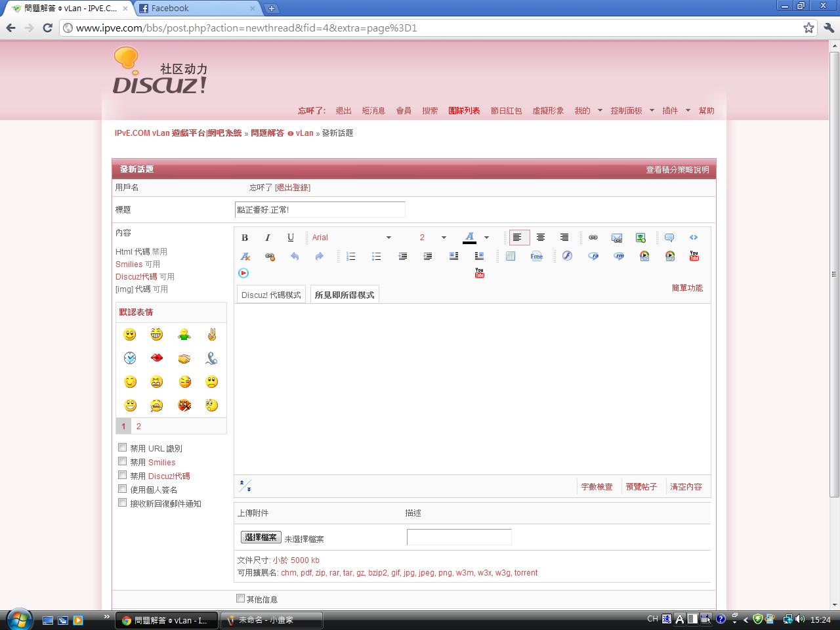Go to smiley page 2
The height and width of the screenshot is (630, 840).
pos(138,426)
